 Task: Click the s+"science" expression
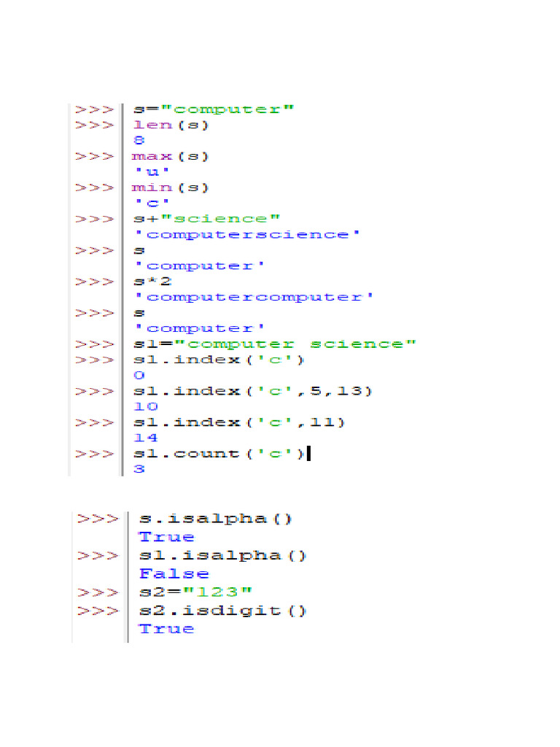click(x=206, y=219)
